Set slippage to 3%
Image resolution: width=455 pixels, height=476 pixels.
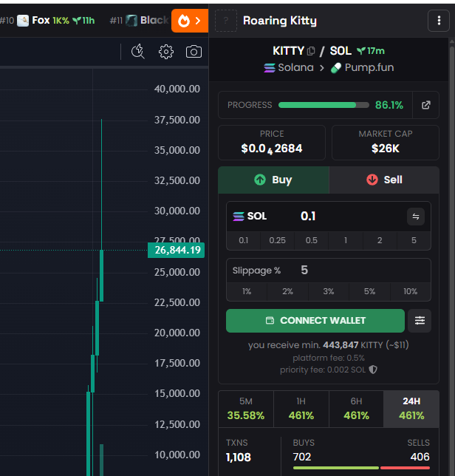pos(329,291)
